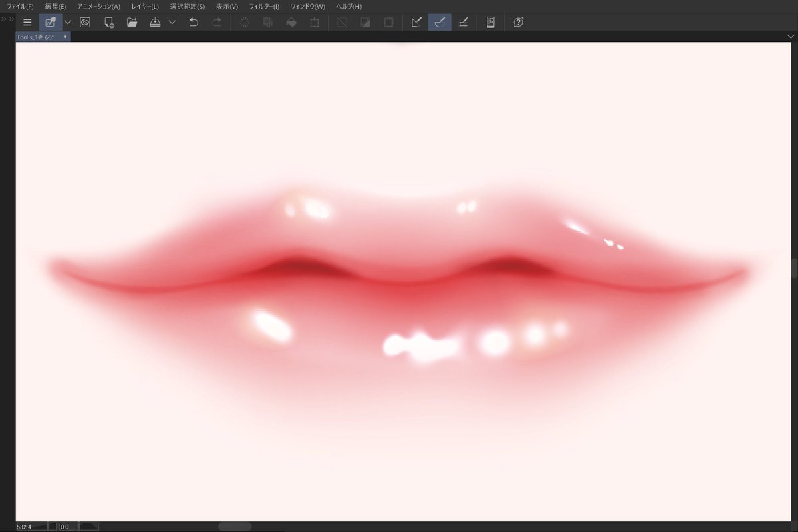Image resolution: width=798 pixels, height=532 pixels.
Task: Click the horizontal canvas scrollbar thumb
Action: pyautogui.click(x=234, y=527)
